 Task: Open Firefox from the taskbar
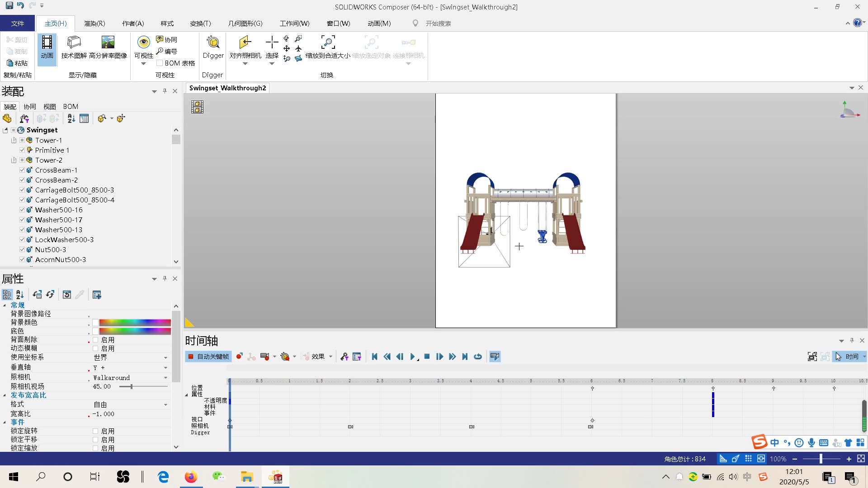[191, 477]
